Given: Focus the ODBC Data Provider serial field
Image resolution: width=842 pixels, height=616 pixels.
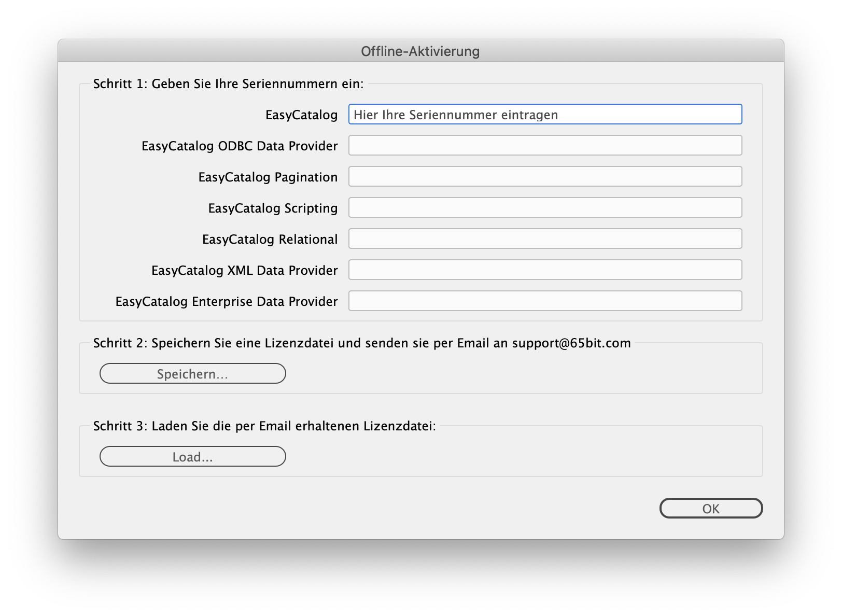Looking at the screenshot, I should pyautogui.click(x=544, y=146).
